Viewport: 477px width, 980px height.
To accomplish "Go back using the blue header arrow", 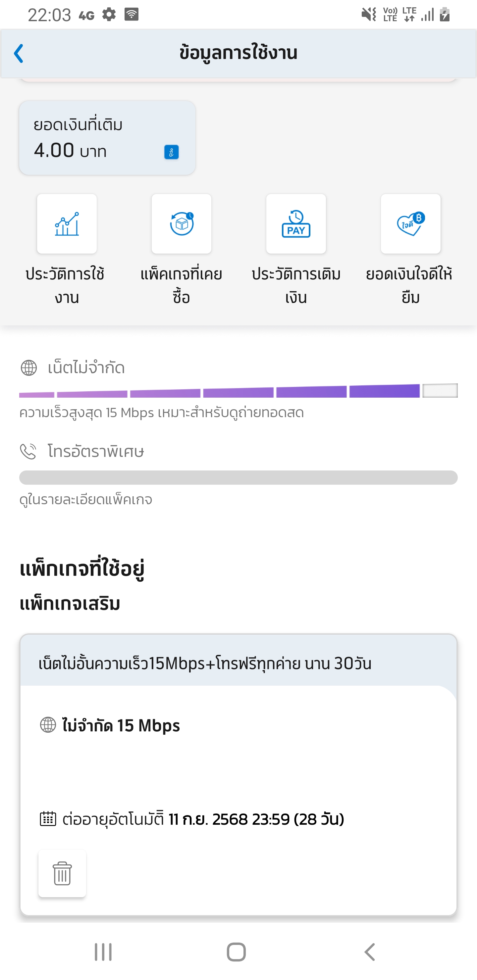I will pyautogui.click(x=18, y=53).
